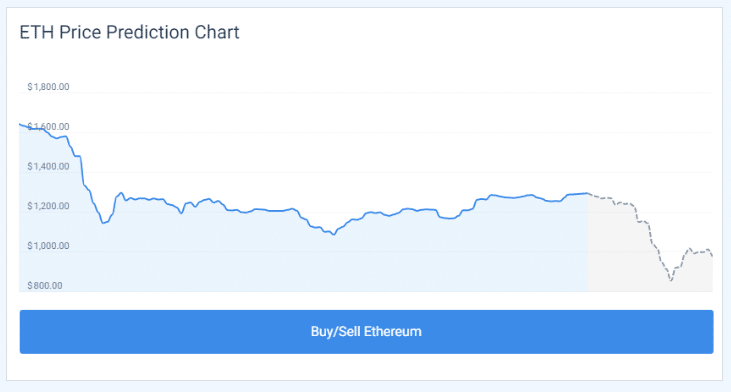Click the Buy/Sell Ethereum button

coord(366,331)
